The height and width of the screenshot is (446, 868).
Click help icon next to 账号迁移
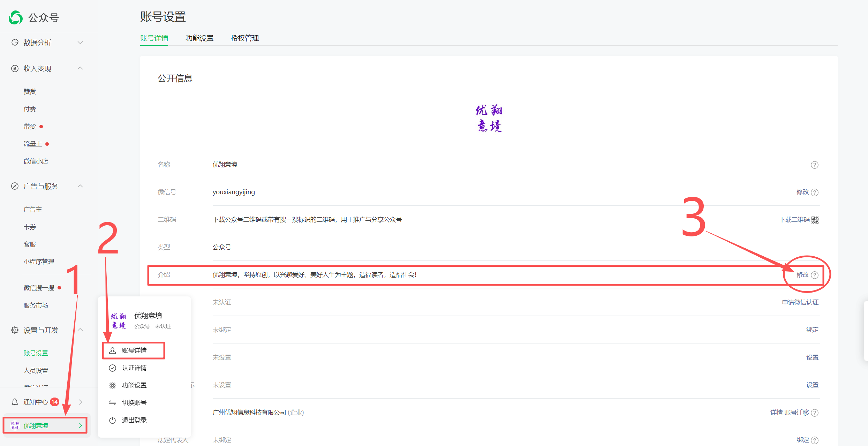815,413
